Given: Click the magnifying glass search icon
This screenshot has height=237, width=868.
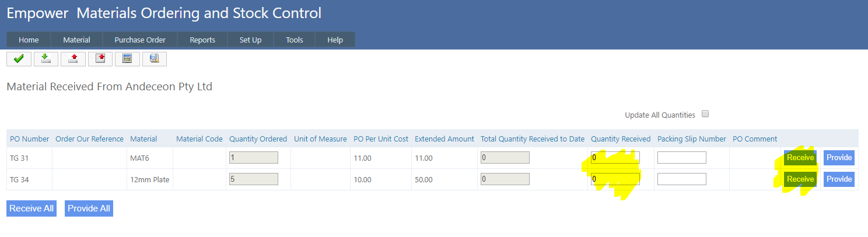Looking at the screenshot, I should 155,59.
